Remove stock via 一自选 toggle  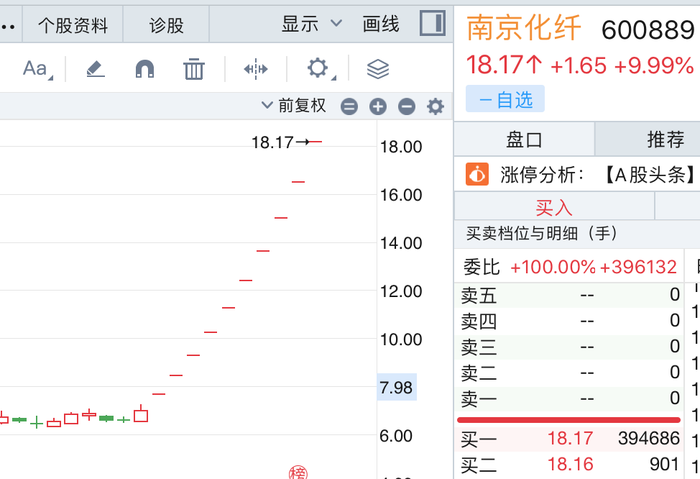[505, 99]
